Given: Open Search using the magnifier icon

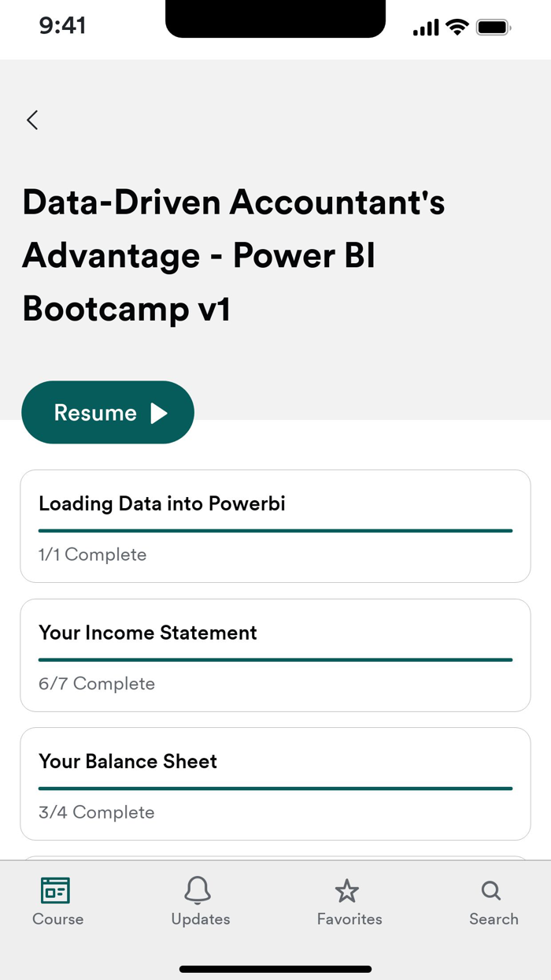Looking at the screenshot, I should [491, 891].
